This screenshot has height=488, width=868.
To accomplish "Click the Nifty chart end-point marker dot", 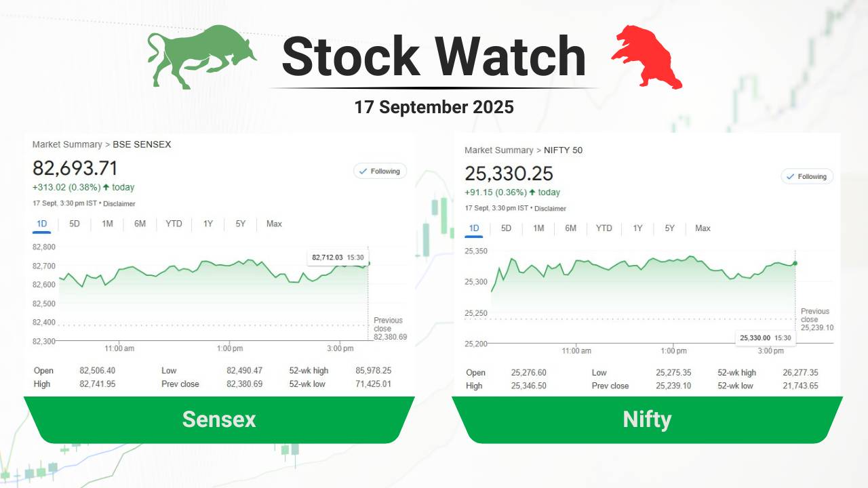I will 795,263.
